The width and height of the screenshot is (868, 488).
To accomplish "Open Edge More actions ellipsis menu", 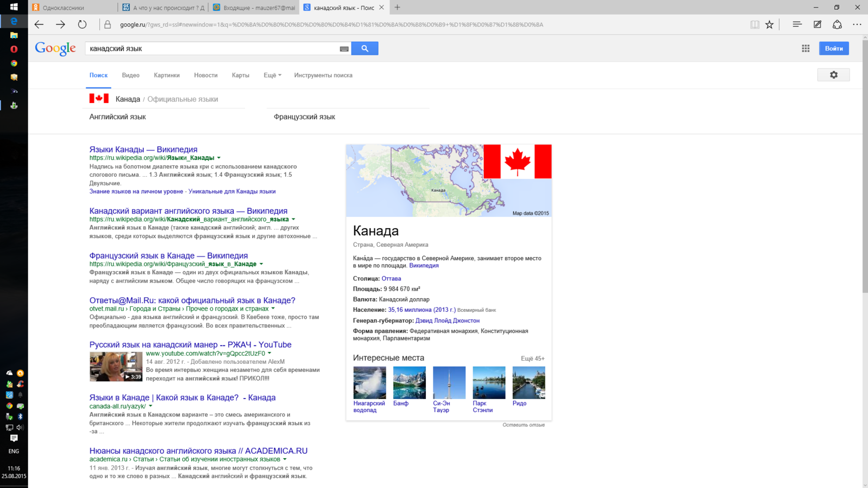I will coord(857,24).
